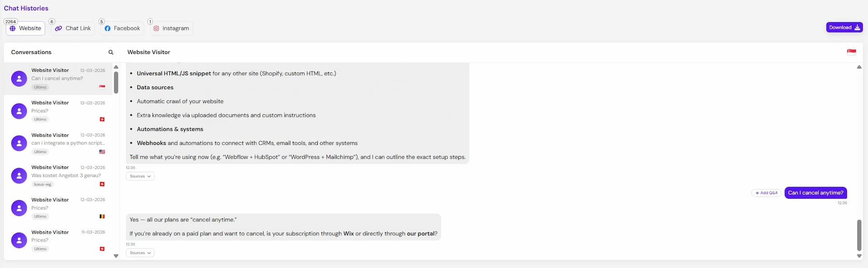This screenshot has height=268, width=868.
Task: Open the Website Visitor conversation dated 11-03-2026
Action: point(59,240)
